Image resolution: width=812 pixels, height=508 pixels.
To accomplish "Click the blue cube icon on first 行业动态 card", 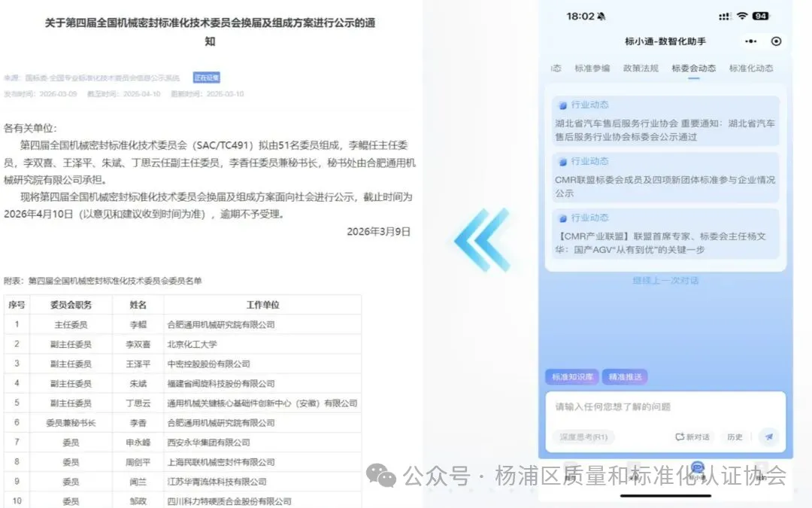I will click(x=562, y=105).
